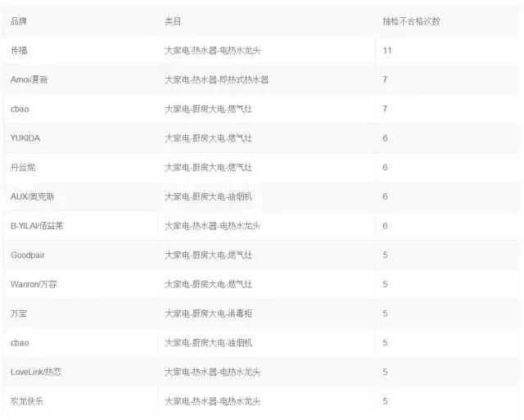This screenshot has height=420, width=524.
Task: Click the 抽检不合格次数 column header
Action: (x=411, y=21)
